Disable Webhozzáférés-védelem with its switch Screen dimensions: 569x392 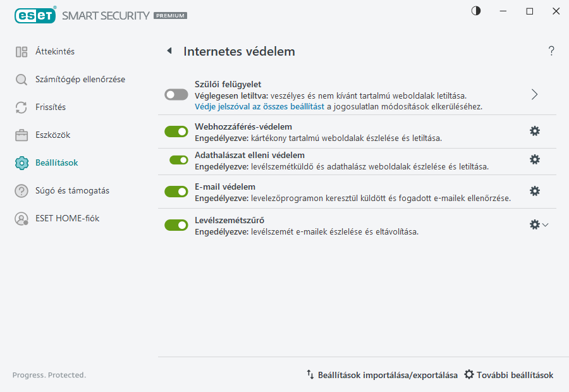(x=176, y=131)
